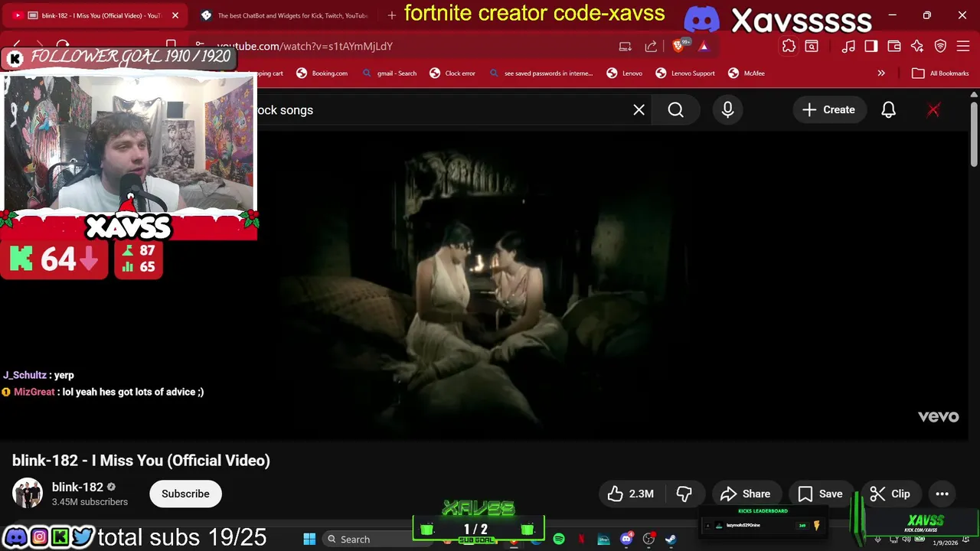Open the Lenovo bookmark
980x551 pixels.
625,73
